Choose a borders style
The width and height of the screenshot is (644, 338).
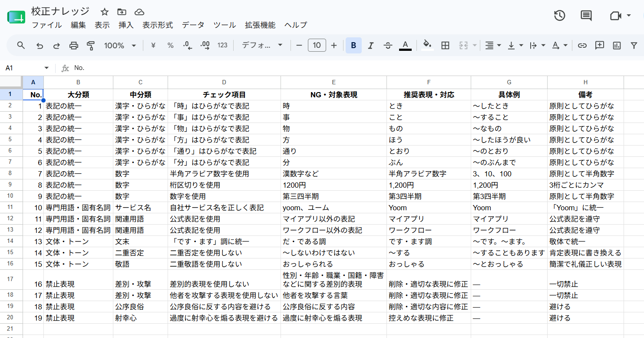445,45
